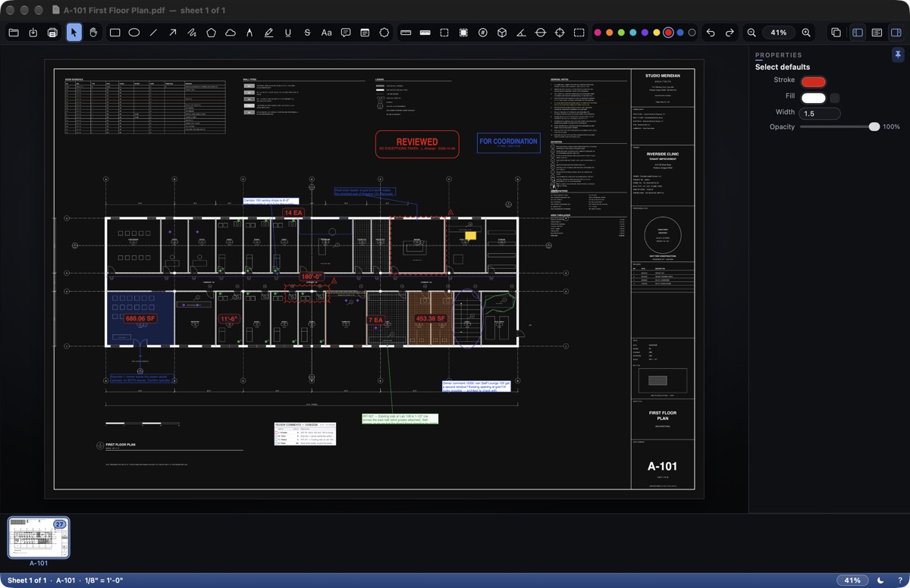
Task: Pick the green color in the toolbar palette
Action: click(x=621, y=33)
